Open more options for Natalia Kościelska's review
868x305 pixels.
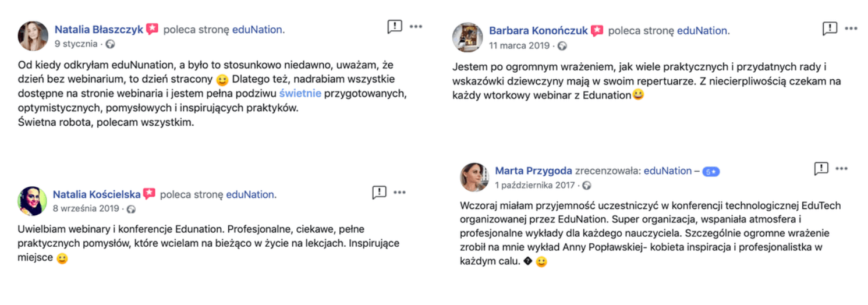399,193
